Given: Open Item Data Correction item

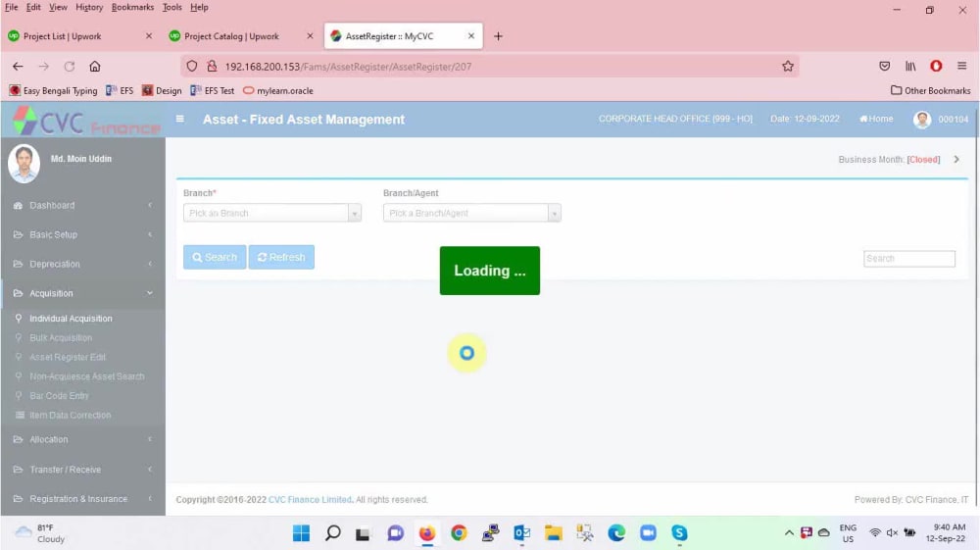Looking at the screenshot, I should point(70,416).
